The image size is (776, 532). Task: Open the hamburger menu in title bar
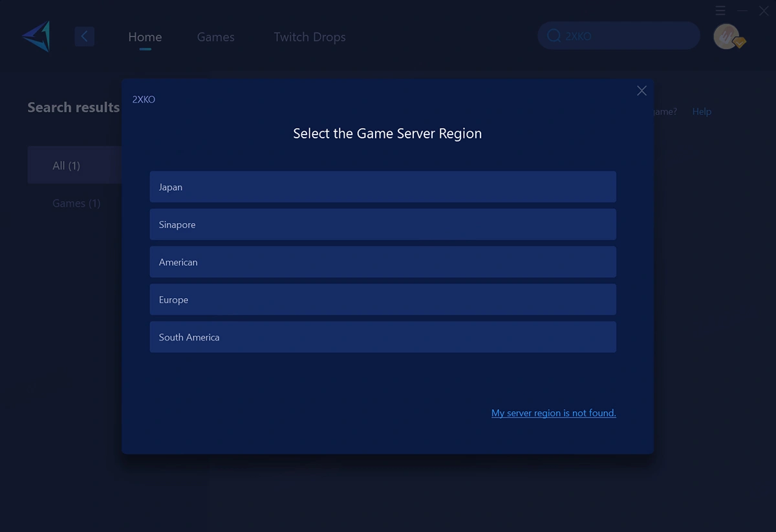[720, 11]
